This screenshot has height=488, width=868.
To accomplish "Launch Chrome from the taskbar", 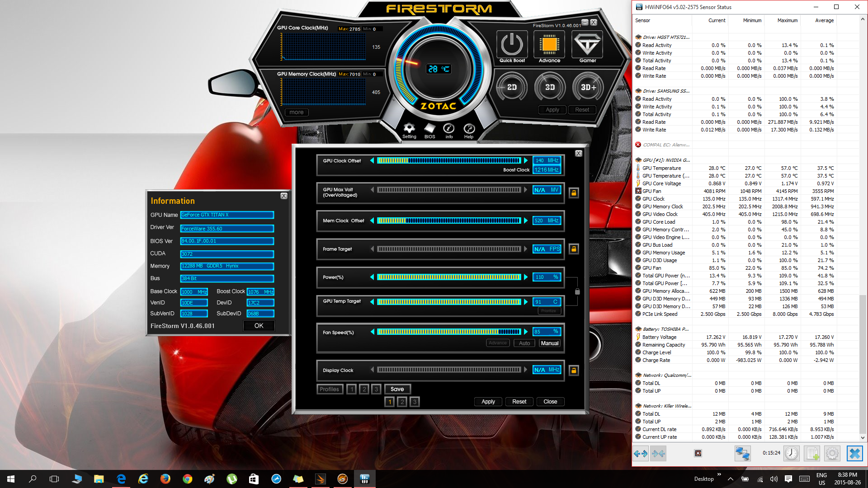I will tap(188, 479).
